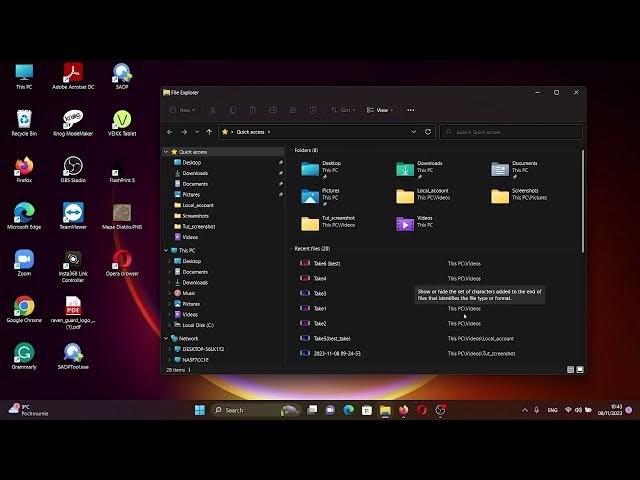
Task: Select Local_account in the navigation pane
Action: point(198,205)
